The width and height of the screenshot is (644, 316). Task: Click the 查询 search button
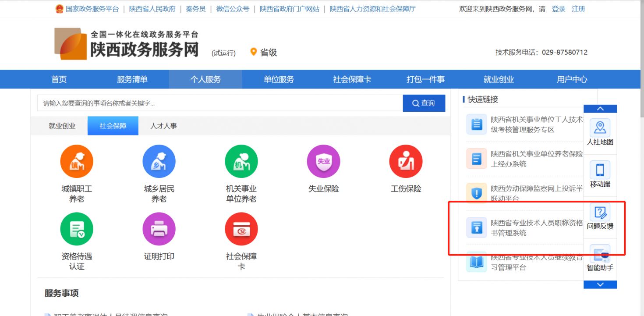click(x=424, y=103)
